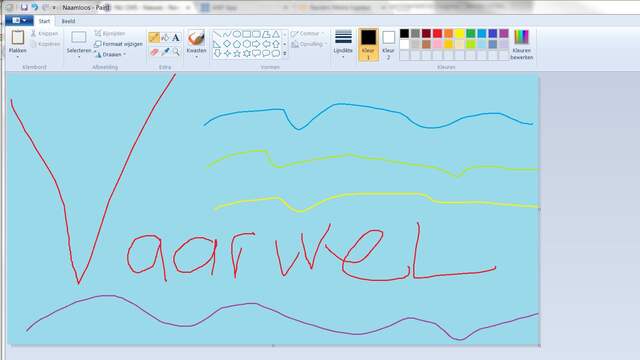The width and height of the screenshot is (640, 360).
Task: Activate the Kleur 2 background selector
Action: coord(389,45)
